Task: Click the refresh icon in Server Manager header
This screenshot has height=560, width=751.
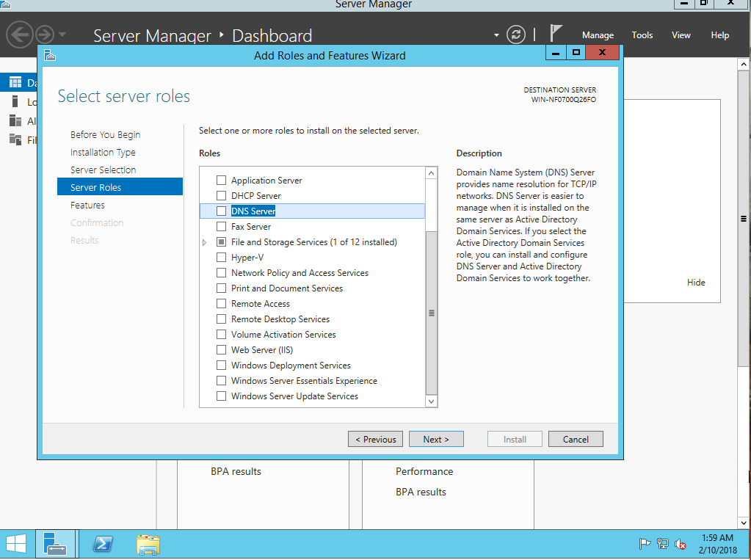Action: [516, 34]
